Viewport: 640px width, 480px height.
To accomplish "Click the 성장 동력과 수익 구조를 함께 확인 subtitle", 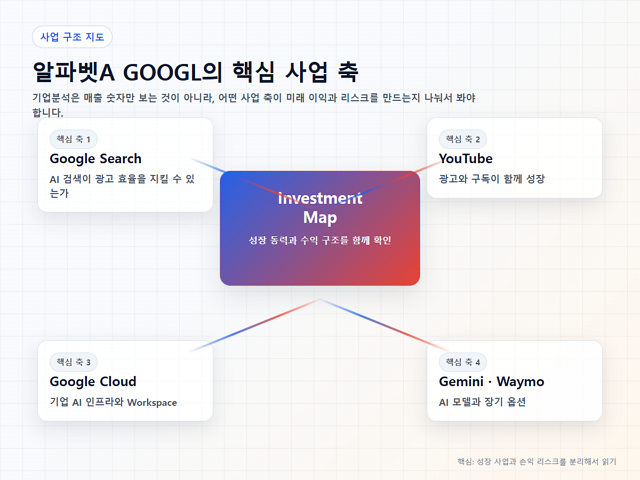I will coord(320,240).
